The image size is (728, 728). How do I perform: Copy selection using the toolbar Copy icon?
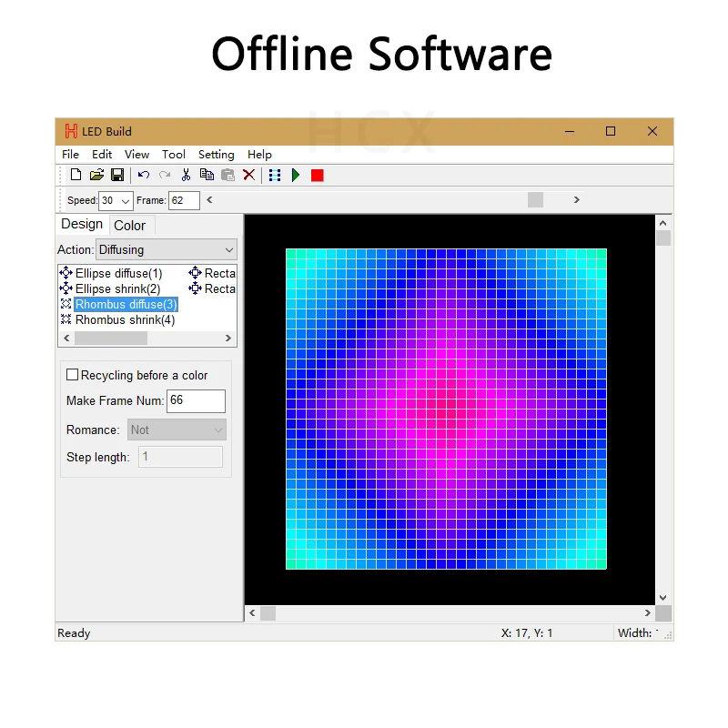click(207, 175)
